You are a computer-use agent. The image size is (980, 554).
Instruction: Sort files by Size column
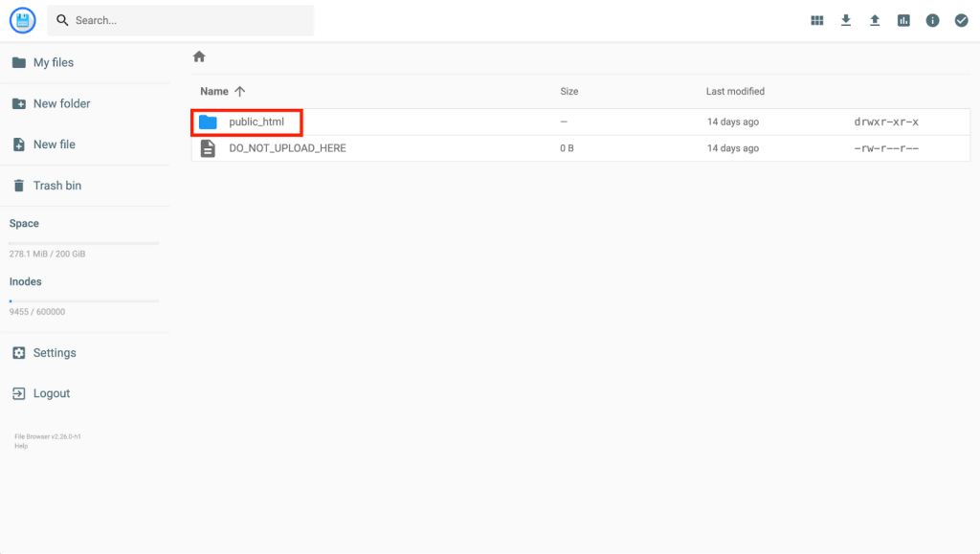tap(568, 91)
